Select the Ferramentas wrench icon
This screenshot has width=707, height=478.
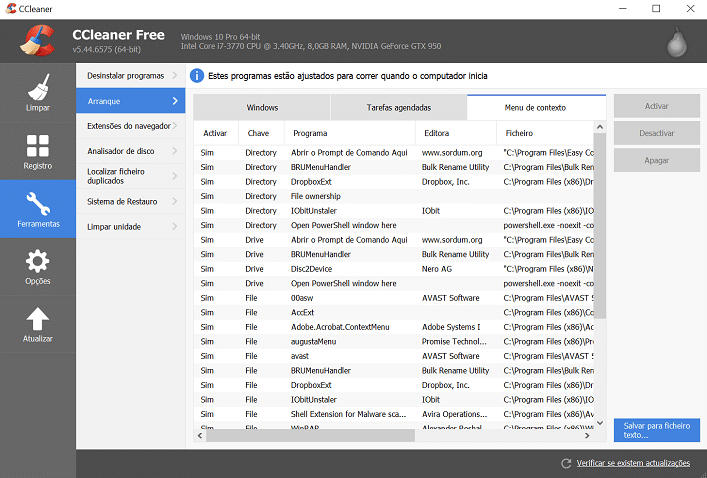(x=38, y=204)
